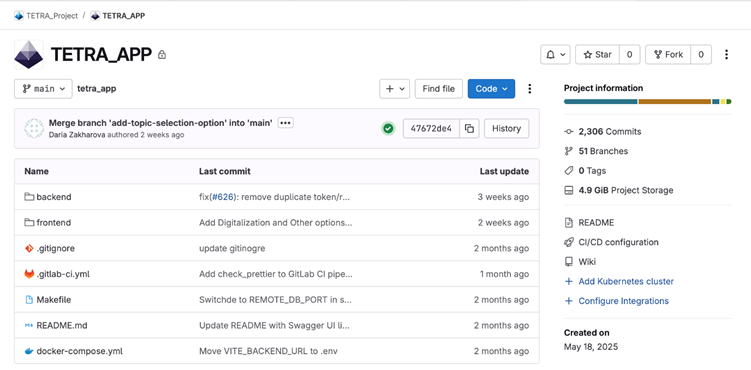Open issue #626 link in backend commit

[x=223, y=197]
